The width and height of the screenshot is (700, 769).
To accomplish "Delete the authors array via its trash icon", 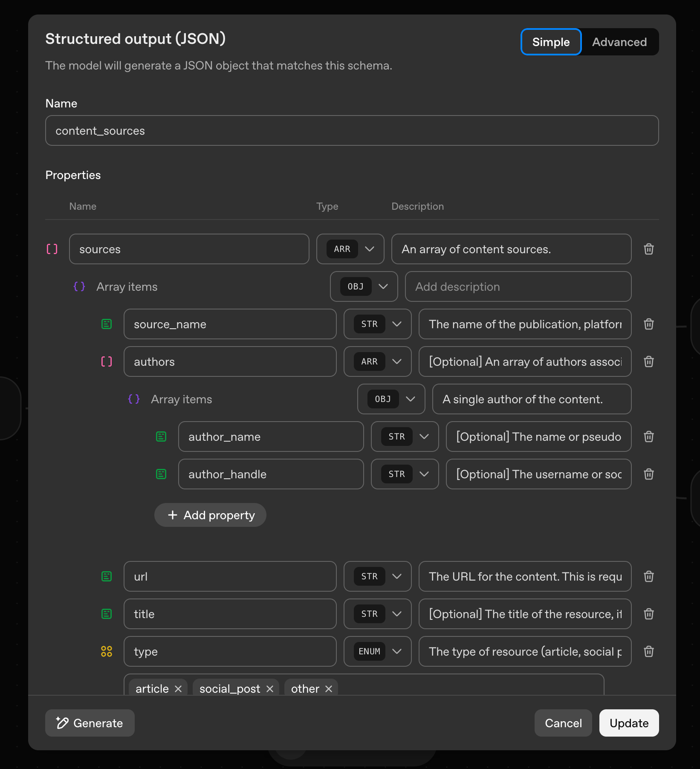I will click(x=648, y=361).
